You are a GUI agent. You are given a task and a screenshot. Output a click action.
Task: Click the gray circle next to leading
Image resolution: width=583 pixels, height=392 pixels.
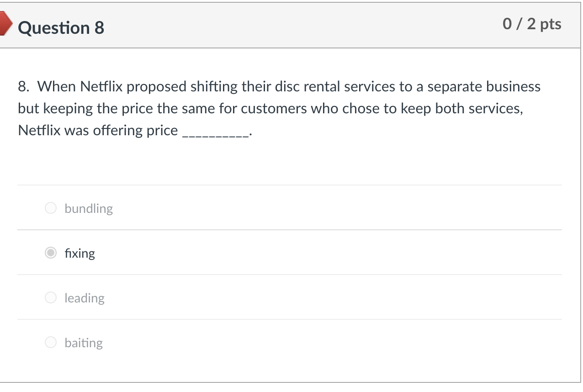pyautogui.click(x=50, y=297)
